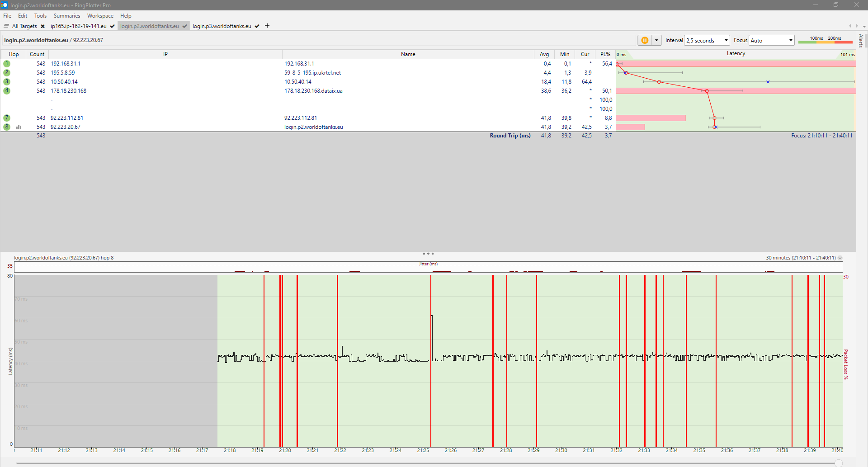The image size is (868, 467).
Task: Click the hop 8 timeline graph bar icon
Action: [19, 127]
